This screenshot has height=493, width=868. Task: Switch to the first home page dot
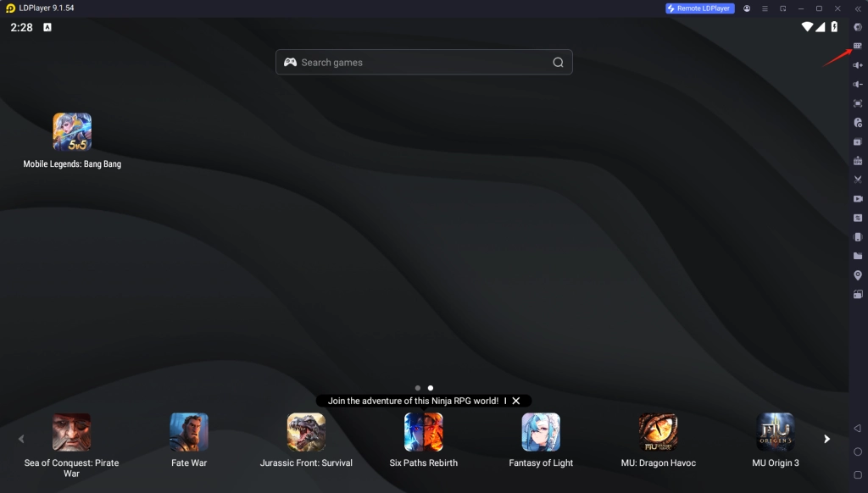417,388
